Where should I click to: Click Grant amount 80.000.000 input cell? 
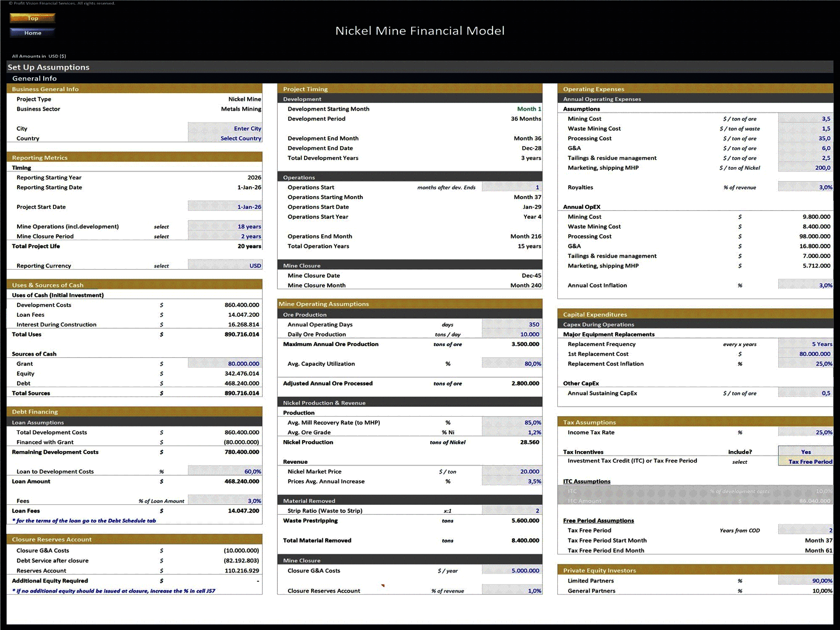pos(225,364)
